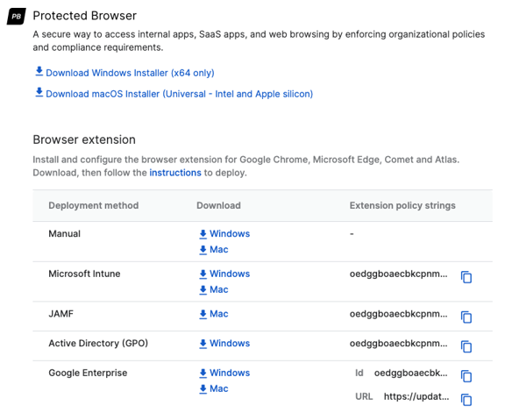505x420 pixels.
Task: Select the Active Directory (GPO) row label
Action: [x=98, y=343]
